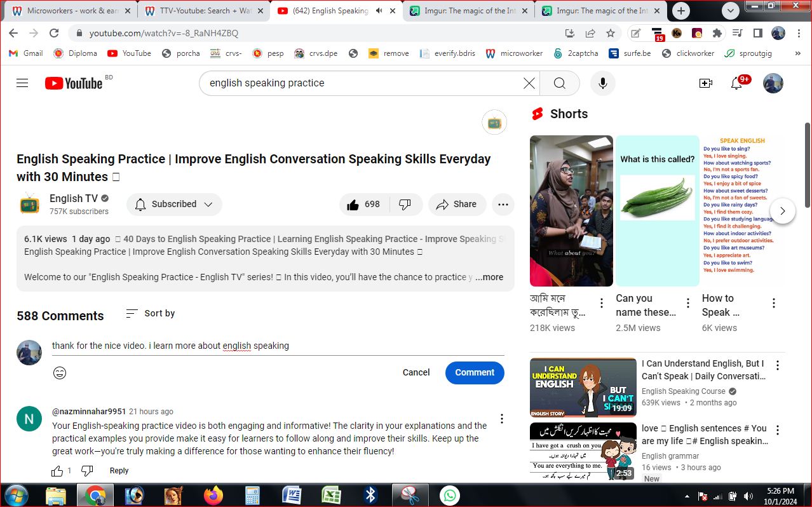Open WhatsApp from the taskbar
Screen dimensions: 812x507
pyautogui.click(x=450, y=496)
